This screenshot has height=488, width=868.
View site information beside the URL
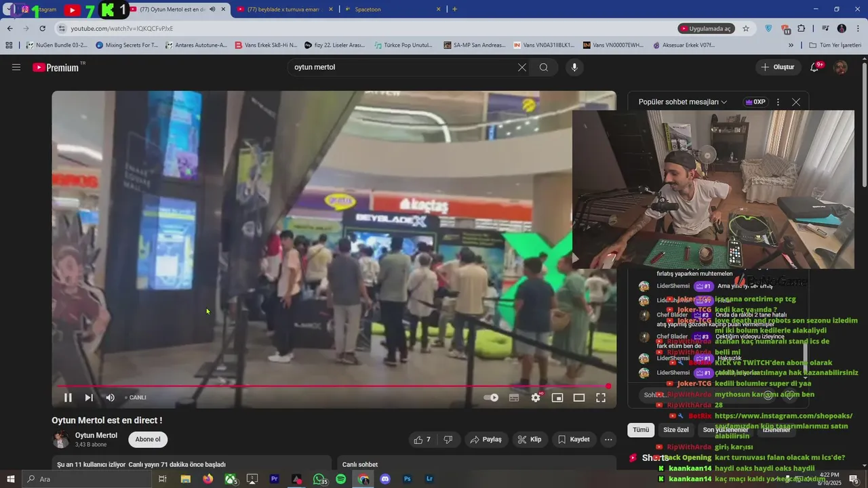(62, 28)
